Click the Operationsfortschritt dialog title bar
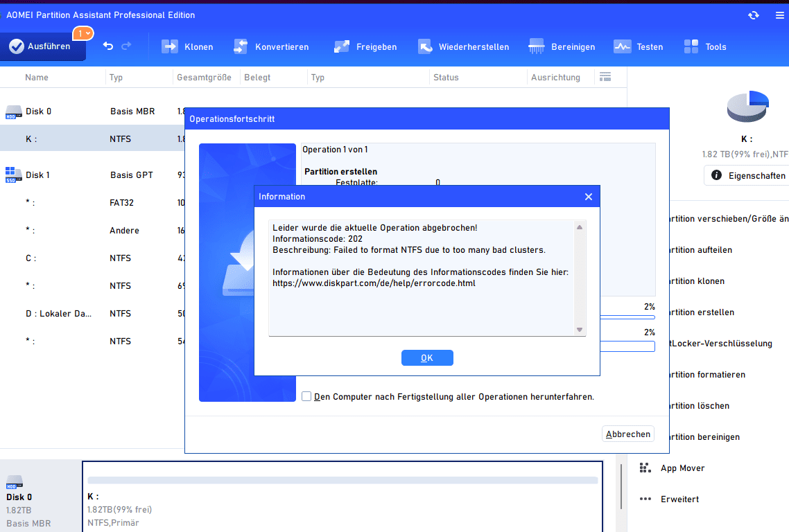Image resolution: width=789 pixels, height=532 pixels. click(x=426, y=119)
